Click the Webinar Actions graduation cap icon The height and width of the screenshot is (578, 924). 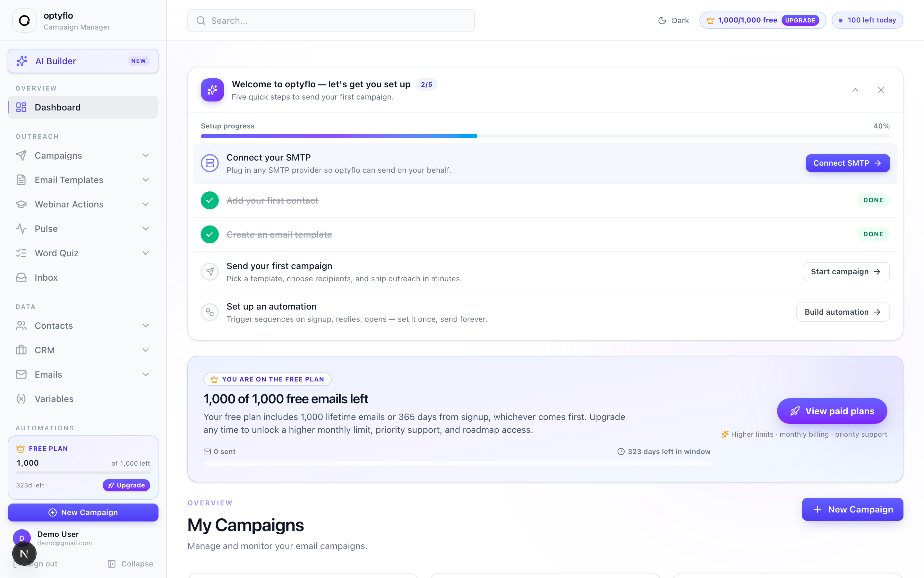click(x=21, y=205)
